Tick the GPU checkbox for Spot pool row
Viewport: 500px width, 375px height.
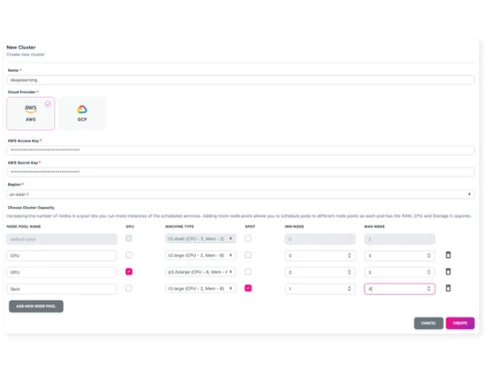coord(129,288)
